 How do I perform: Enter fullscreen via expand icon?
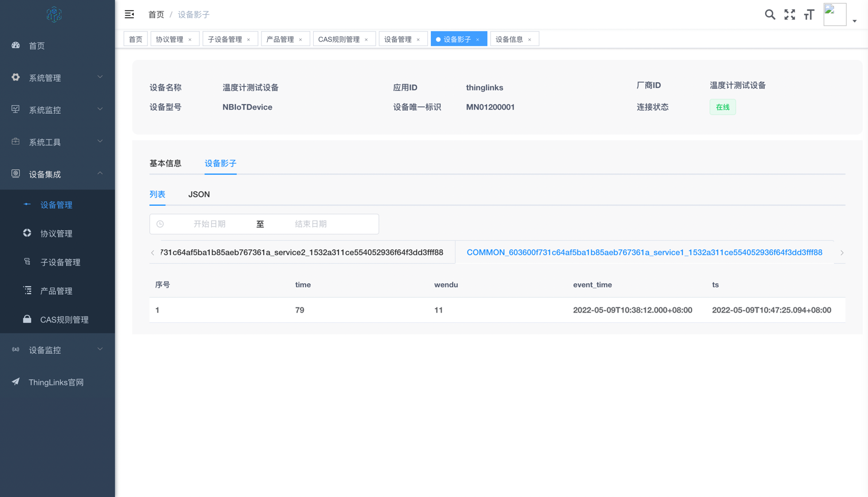pyautogui.click(x=790, y=15)
